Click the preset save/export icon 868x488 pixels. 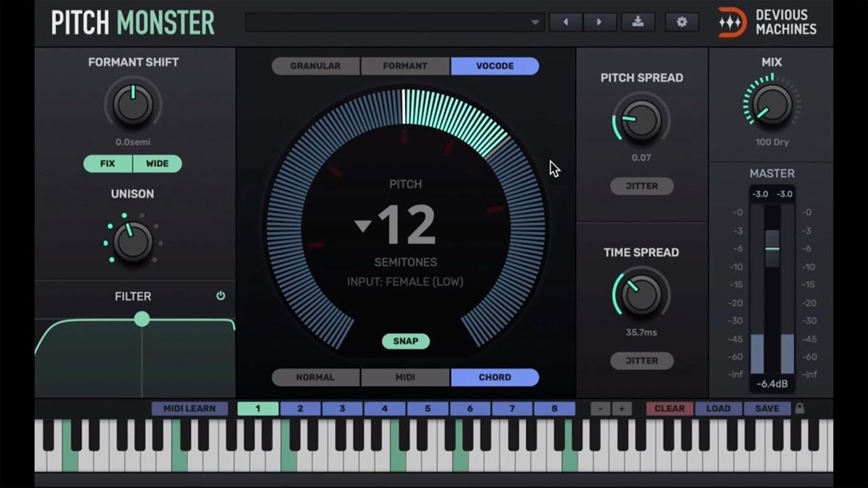(637, 22)
